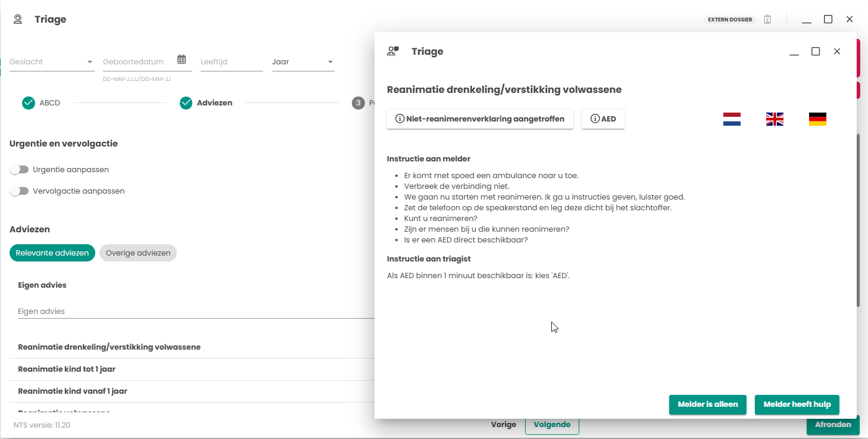Enable the Urgentie aanpassen switch
This screenshot has height=439, width=868.
(x=19, y=170)
